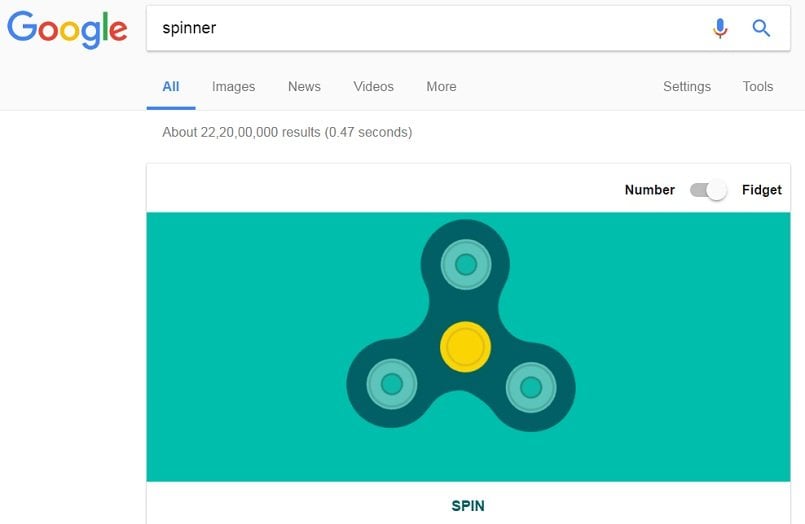
Task: Select the All results tab
Action: pos(171,86)
